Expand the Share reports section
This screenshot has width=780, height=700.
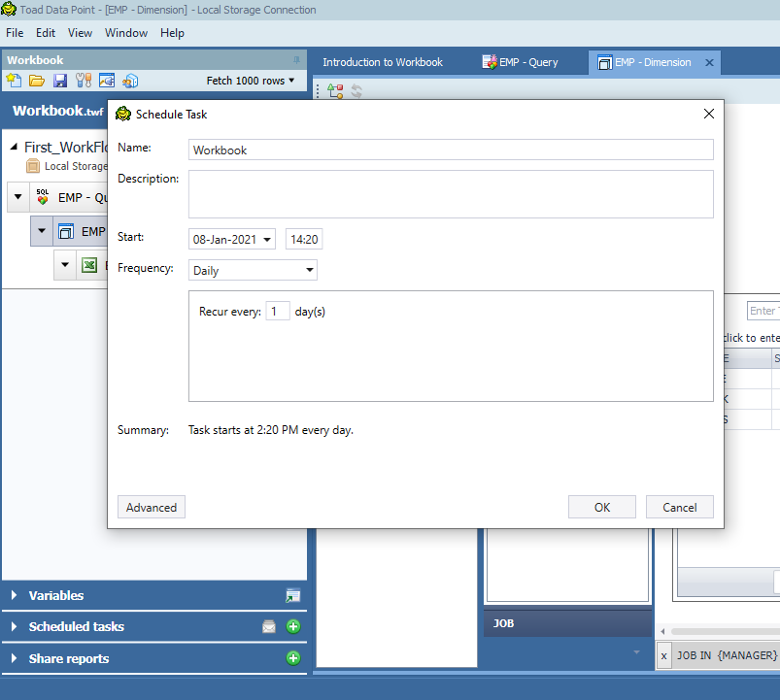(14, 658)
